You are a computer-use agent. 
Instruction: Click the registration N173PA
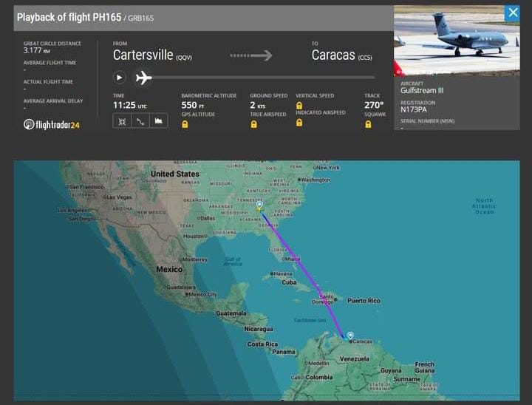[x=413, y=109]
